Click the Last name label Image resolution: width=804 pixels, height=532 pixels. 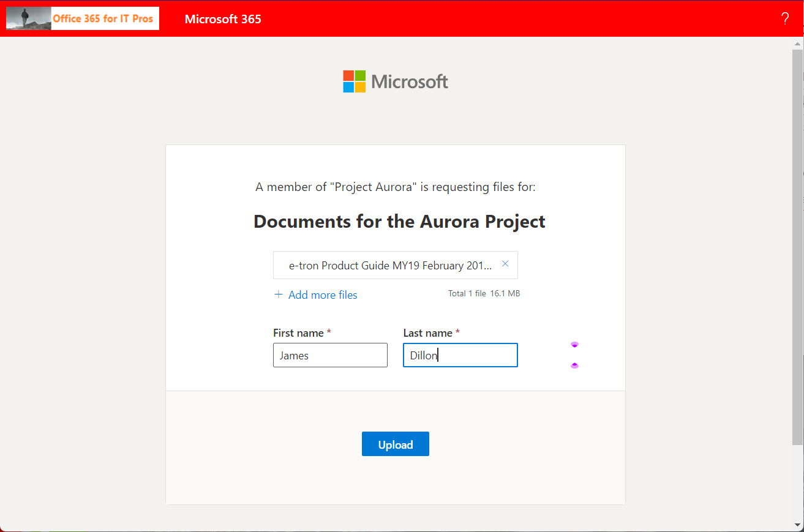click(427, 333)
